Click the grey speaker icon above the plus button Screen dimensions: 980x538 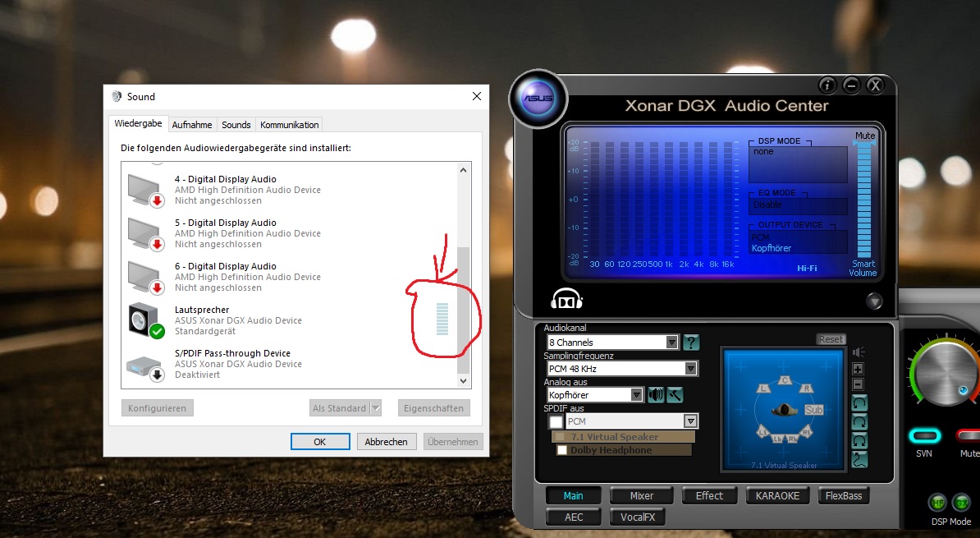(x=859, y=352)
